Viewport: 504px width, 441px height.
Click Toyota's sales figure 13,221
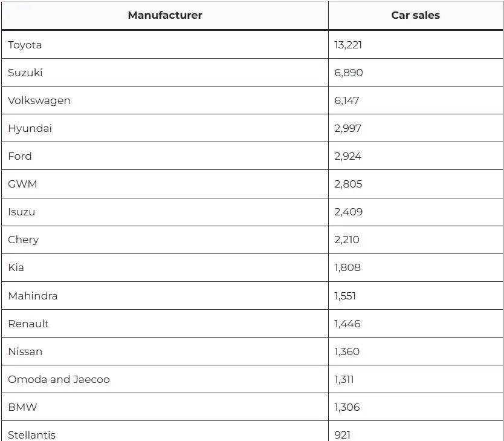click(348, 45)
